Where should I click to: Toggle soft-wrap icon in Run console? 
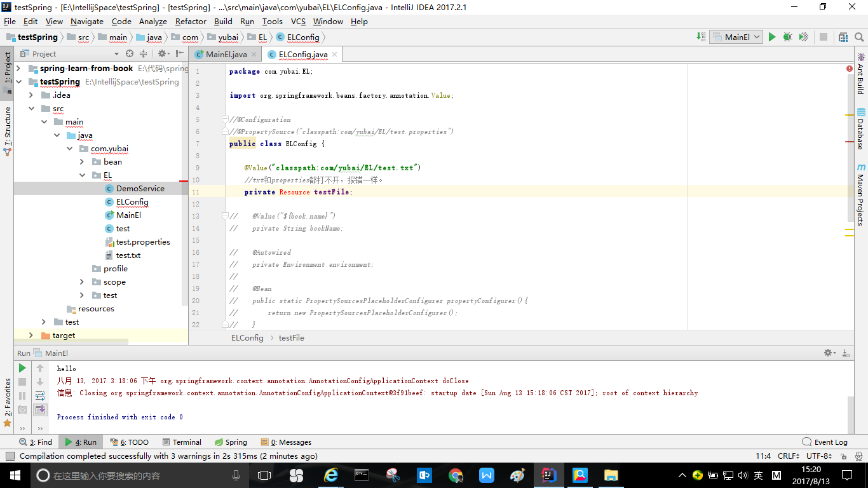click(x=40, y=396)
